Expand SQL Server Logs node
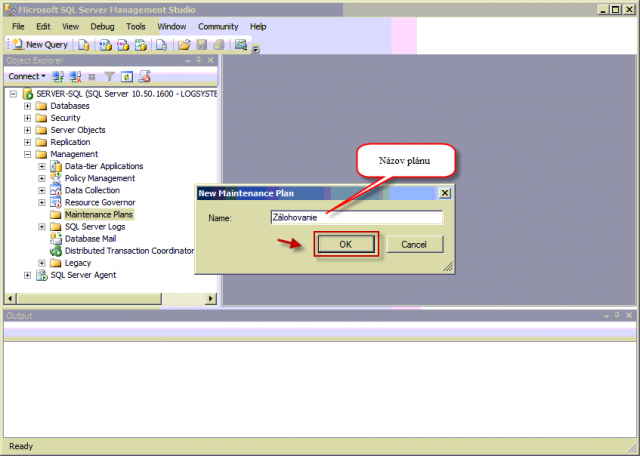640x456 pixels. (42, 227)
